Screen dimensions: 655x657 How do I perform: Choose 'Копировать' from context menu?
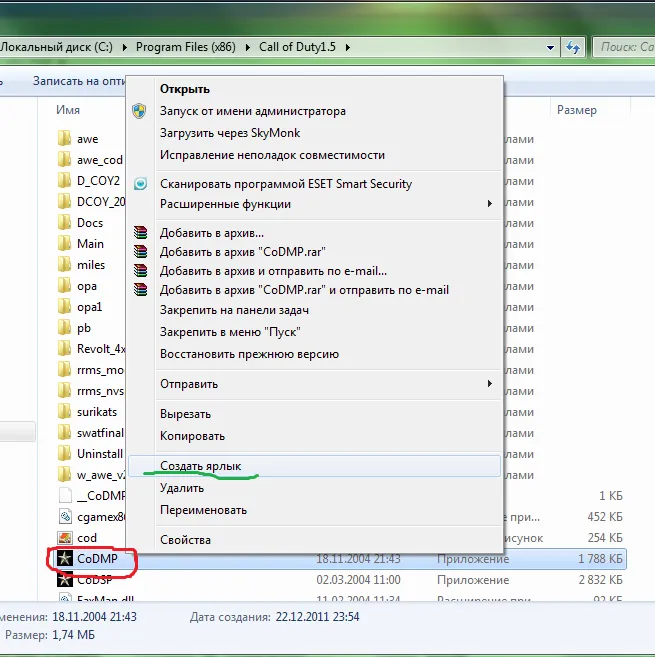[314, 436]
